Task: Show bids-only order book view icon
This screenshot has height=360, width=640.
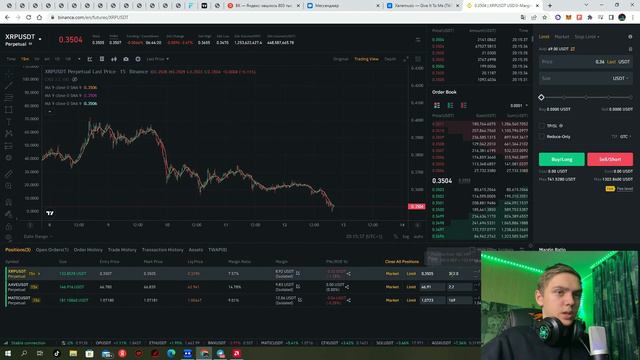Action: [450, 105]
